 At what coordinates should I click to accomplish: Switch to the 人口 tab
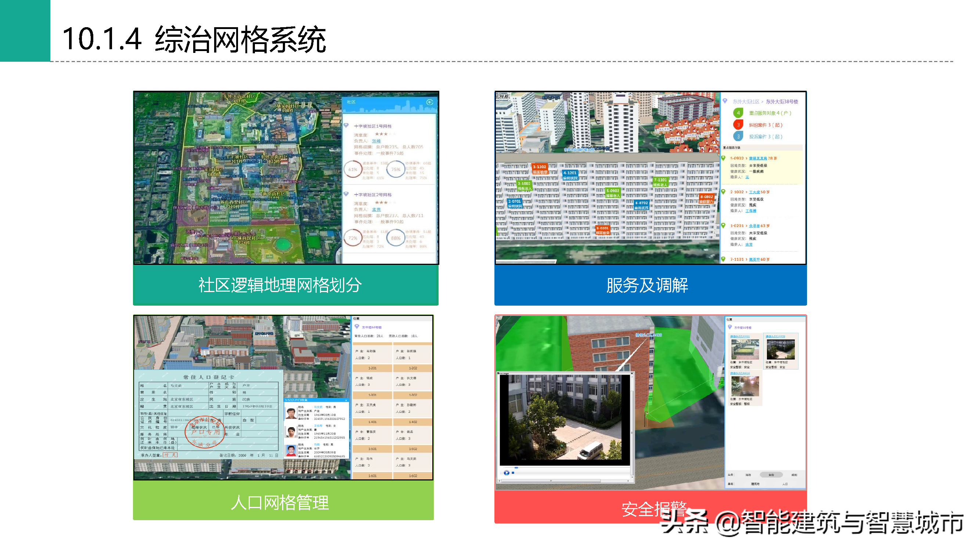pyautogui.click(x=785, y=484)
